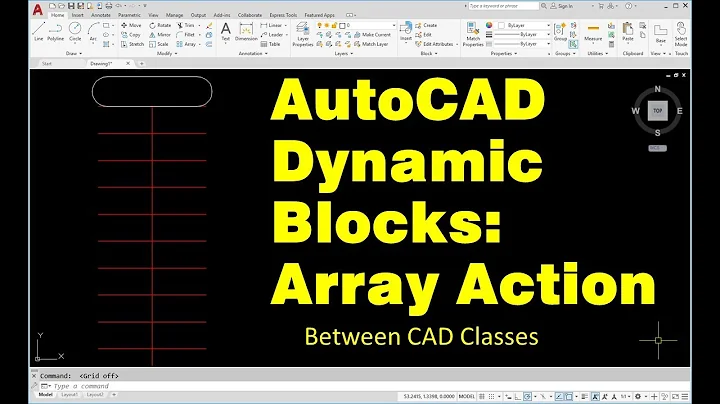
Task: Click the Measure tool
Action: point(593,32)
